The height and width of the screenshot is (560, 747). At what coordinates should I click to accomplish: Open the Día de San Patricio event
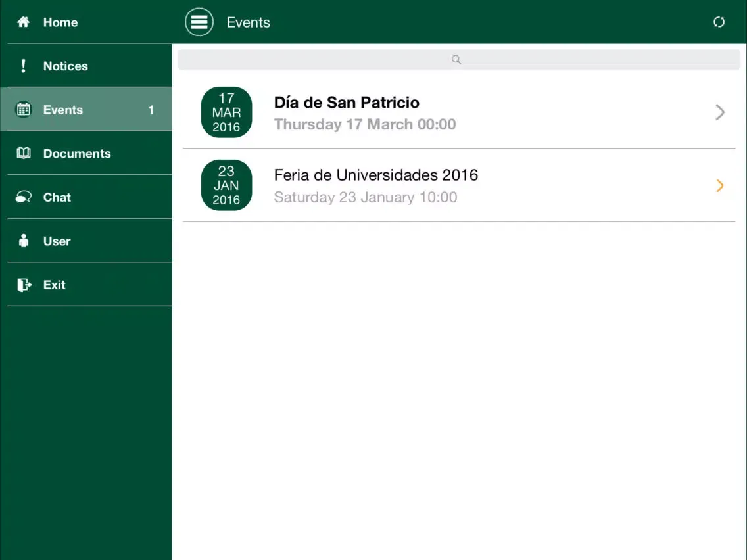[459, 112]
